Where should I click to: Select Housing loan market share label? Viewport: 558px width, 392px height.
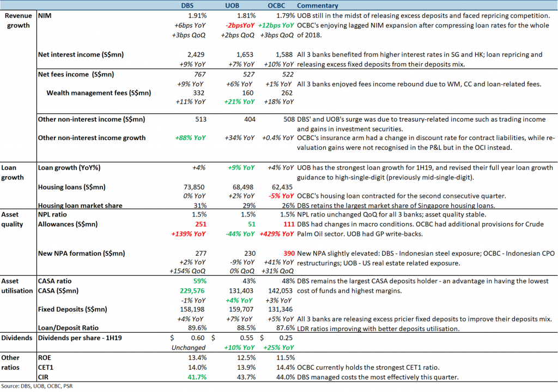pyautogui.click(x=80, y=206)
